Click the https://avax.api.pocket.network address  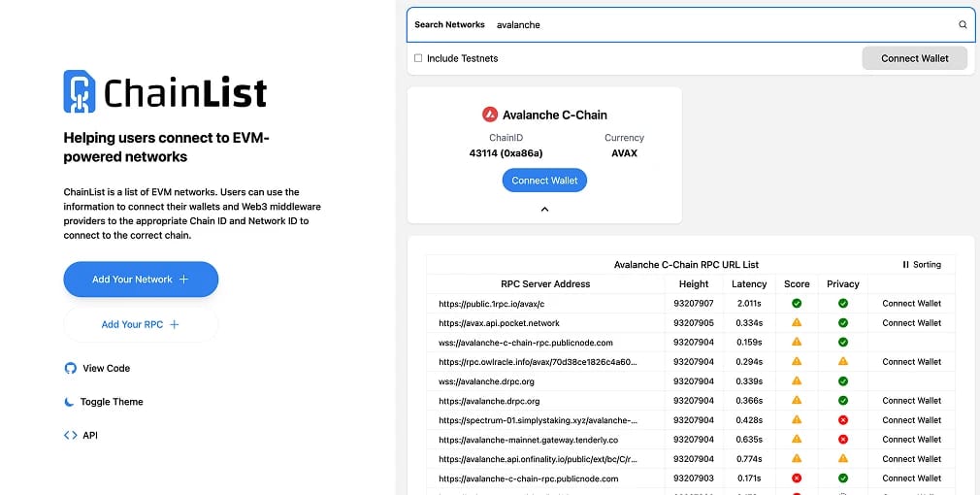pyautogui.click(x=500, y=323)
